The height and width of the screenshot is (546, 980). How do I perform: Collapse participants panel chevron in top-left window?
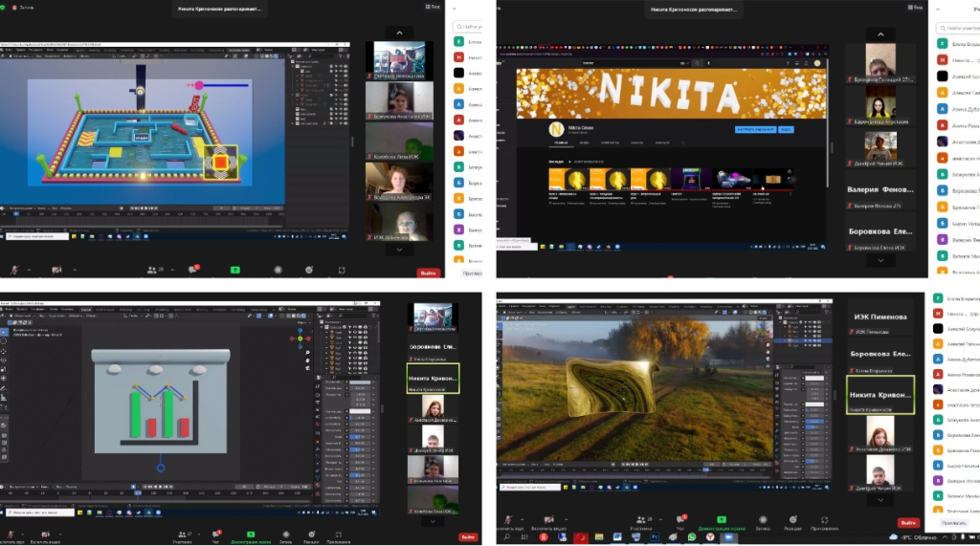click(x=455, y=9)
